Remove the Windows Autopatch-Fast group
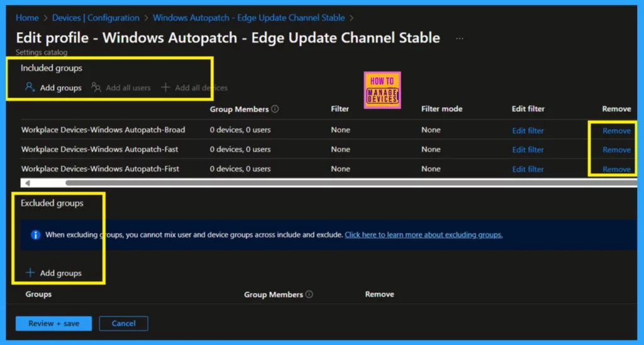This screenshot has width=644, height=345. pos(616,150)
